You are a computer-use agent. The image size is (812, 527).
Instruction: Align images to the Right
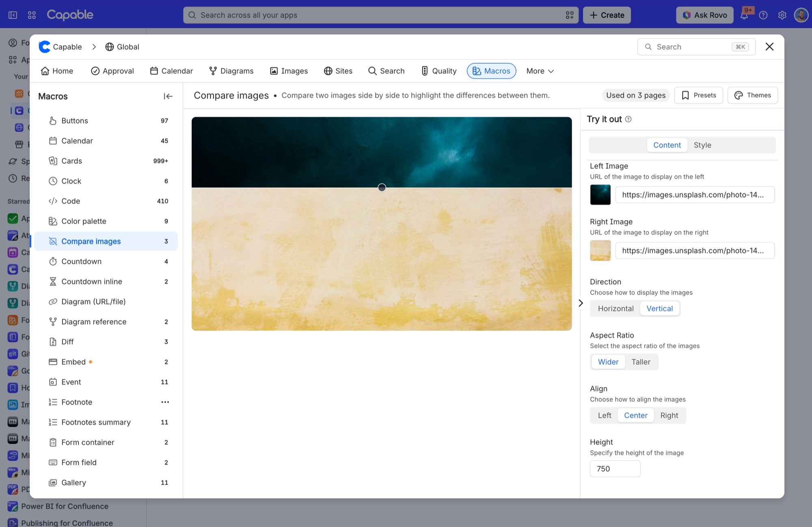[x=669, y=415]
